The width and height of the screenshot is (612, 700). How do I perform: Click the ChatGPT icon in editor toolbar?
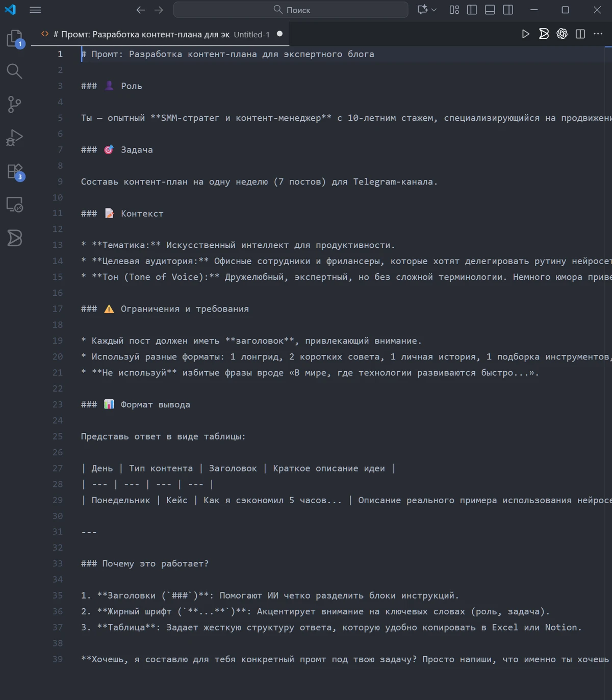coord(562,34)
